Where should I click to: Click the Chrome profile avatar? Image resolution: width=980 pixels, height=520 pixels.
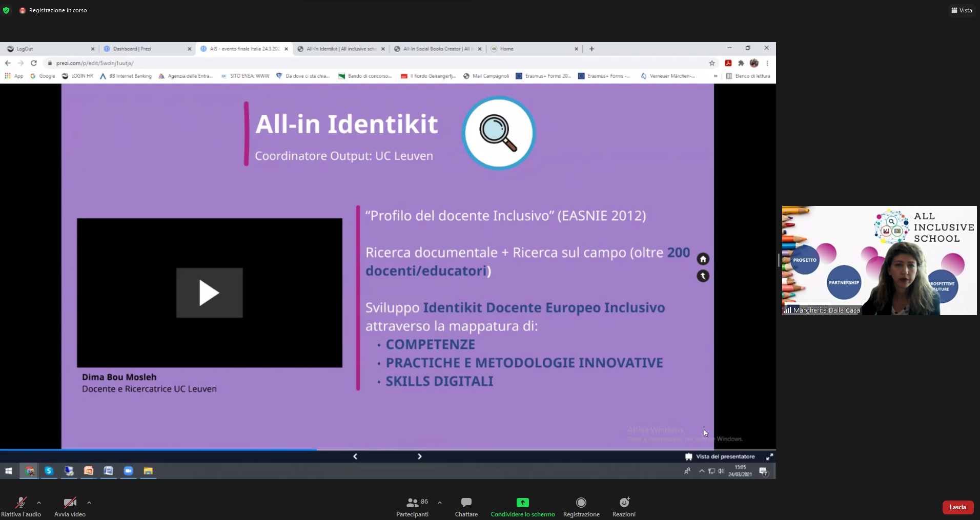pyautogui.click(x=754, y=63)
